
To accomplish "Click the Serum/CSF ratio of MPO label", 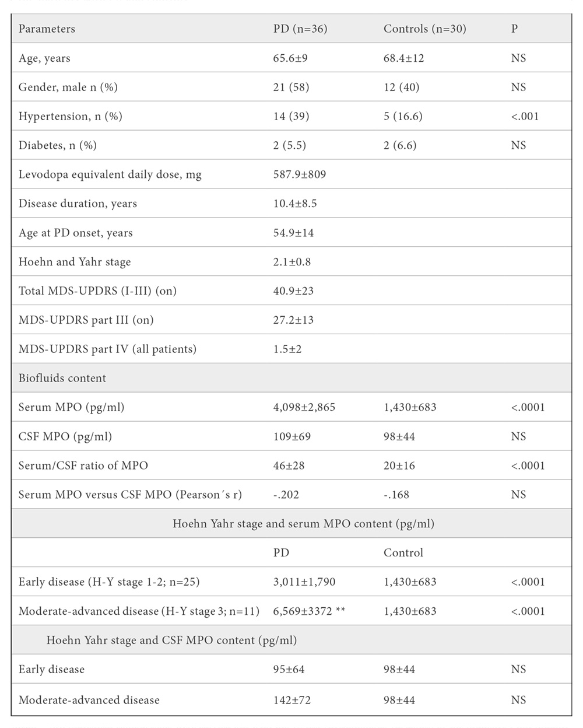I will [83, 466].
